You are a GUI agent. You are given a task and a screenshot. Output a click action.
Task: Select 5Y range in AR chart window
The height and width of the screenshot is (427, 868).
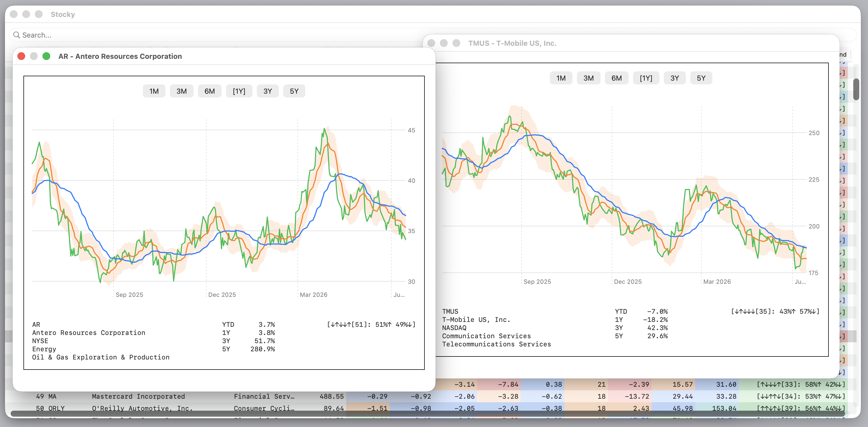click(x=294, y=91)
